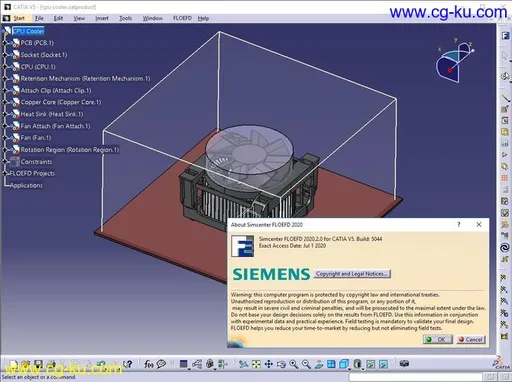Image resolution: width=512 pixels, height=382 pixels.
Task: Select Rotation Region (Rotation Region.1) in tree
Action: pos(70,150)
